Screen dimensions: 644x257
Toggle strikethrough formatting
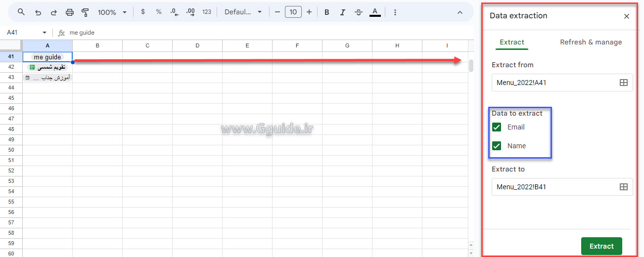point(359,12)
